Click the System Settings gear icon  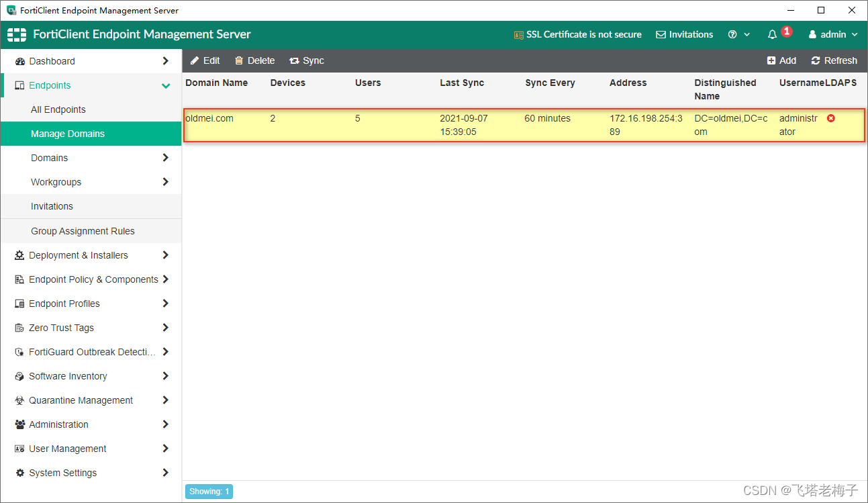[x=19, y=473]
